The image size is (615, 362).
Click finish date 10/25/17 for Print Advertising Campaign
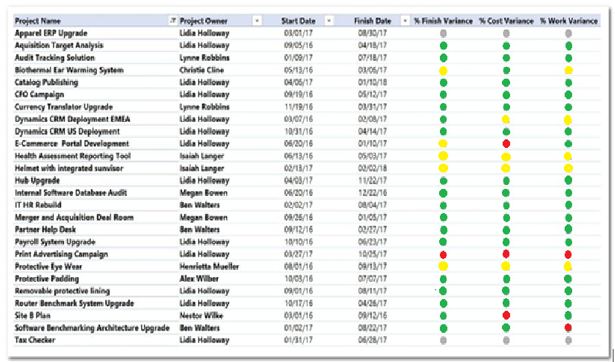coord(372,254)
